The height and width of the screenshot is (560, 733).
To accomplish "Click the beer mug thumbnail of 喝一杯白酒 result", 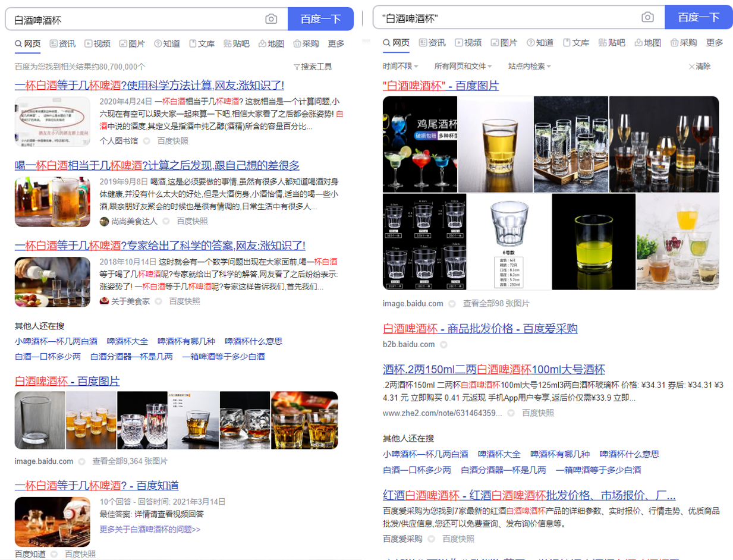I will click(x=52, y=202).
